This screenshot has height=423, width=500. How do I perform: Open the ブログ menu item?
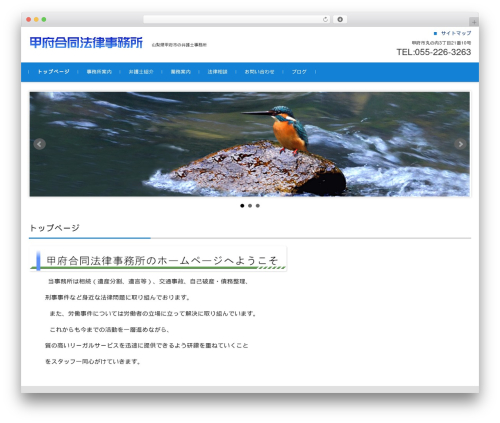pyautogui.click(x=299, y=72)
